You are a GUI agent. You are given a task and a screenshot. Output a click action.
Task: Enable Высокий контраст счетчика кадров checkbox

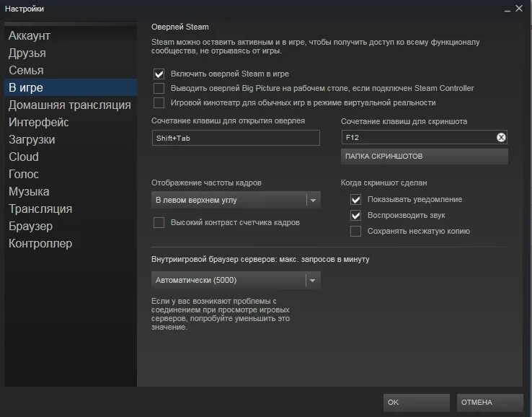pos(159,223)
